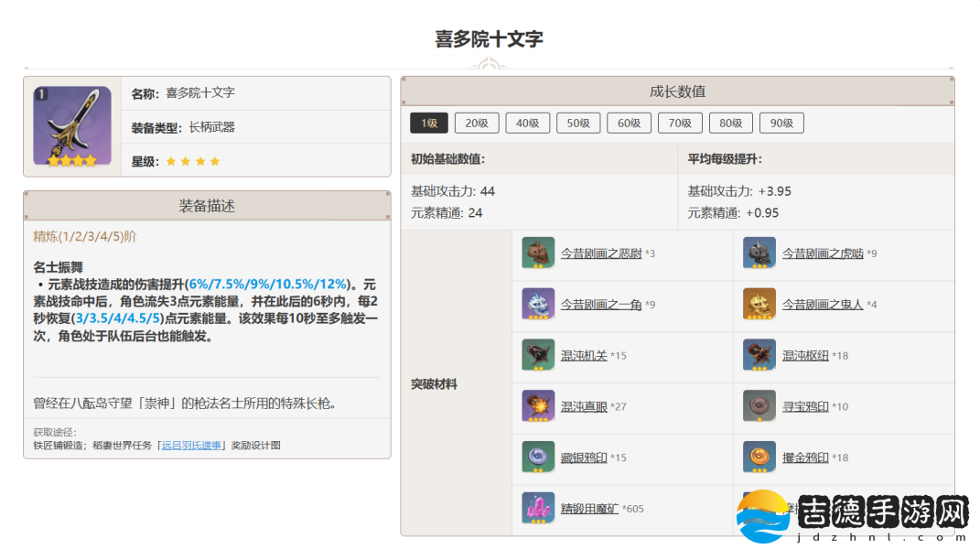Select the 80级 growth tab
This screenshot has height=549, width=980.
point(730,124)
